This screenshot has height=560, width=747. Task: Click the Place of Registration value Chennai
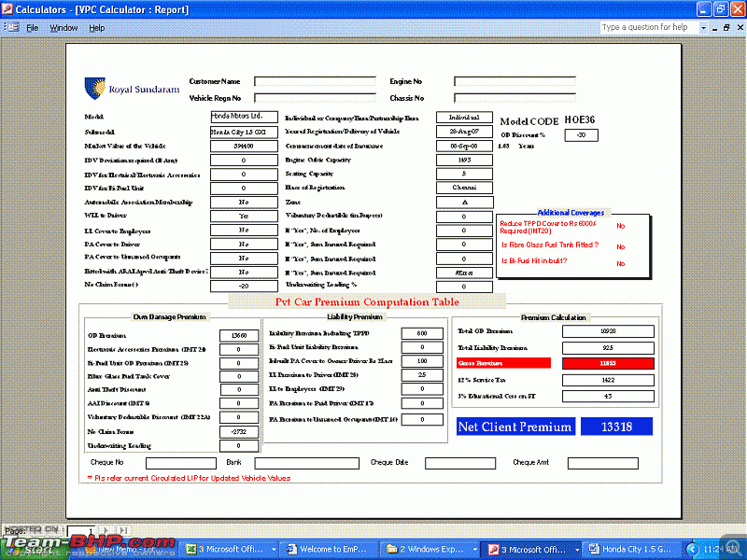pyautogui.click(x=464, y=188)
